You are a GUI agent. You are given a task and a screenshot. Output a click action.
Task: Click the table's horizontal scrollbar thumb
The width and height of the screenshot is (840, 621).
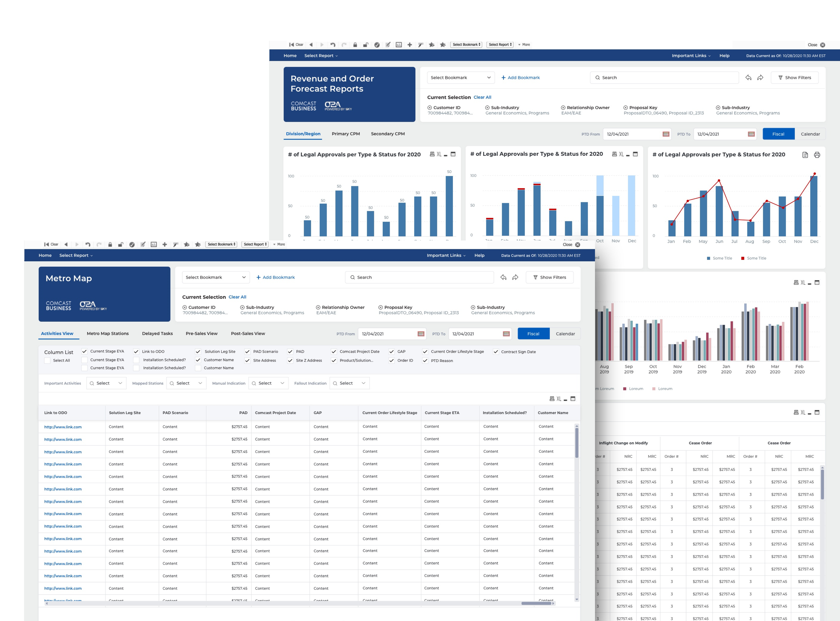coord(537,603)
